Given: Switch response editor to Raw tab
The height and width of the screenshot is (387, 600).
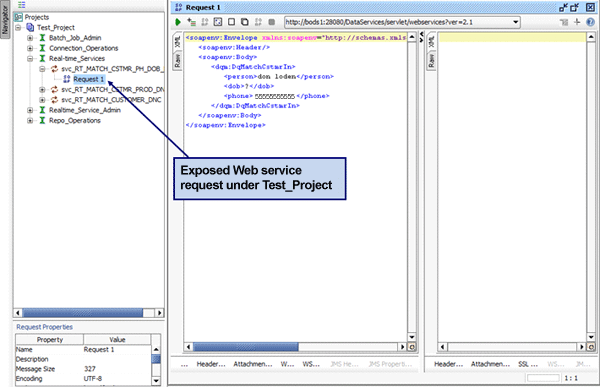Looking at the screenshot, I should click(431, 60).
